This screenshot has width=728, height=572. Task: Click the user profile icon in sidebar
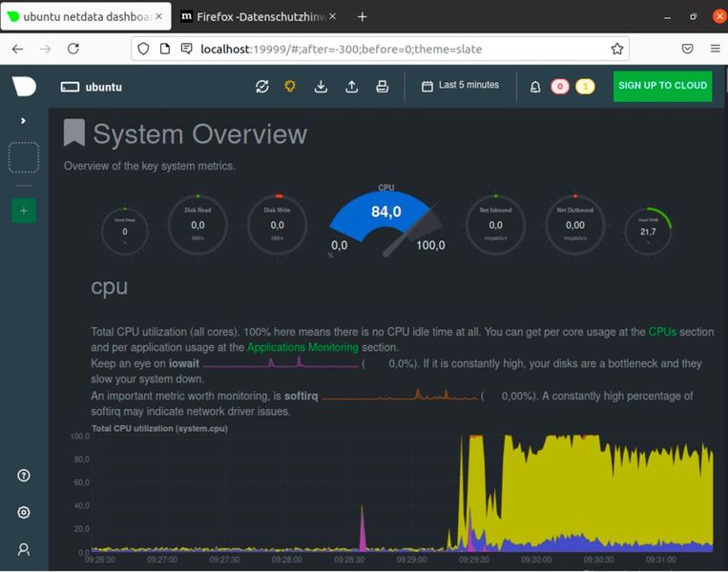[x=24, y=549]
